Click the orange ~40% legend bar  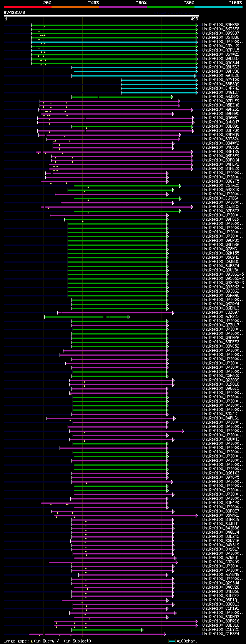pyautogui.click(x=75, y=7)
